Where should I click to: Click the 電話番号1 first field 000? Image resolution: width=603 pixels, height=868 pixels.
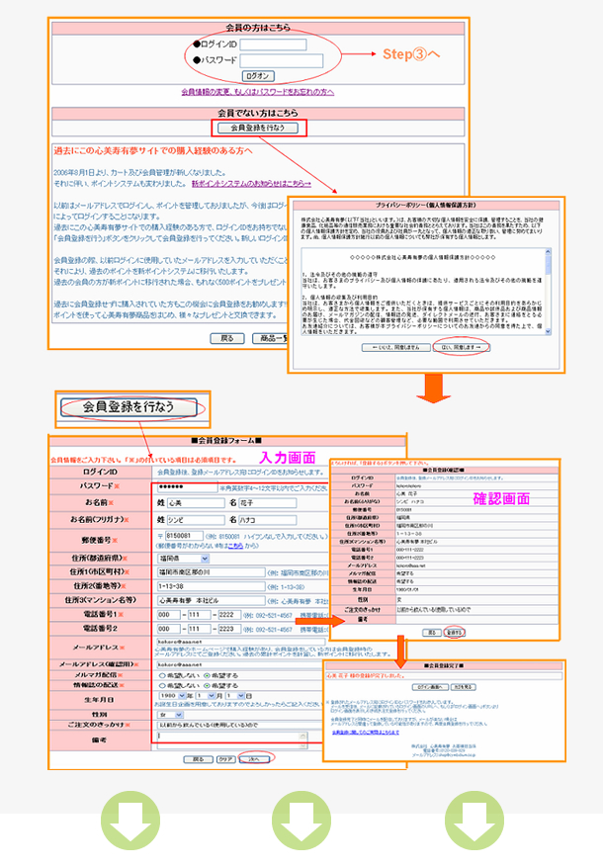(169, 615)
